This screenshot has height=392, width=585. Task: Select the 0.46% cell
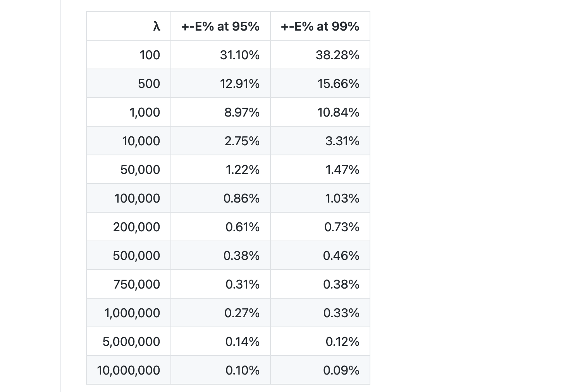[341, 256]
